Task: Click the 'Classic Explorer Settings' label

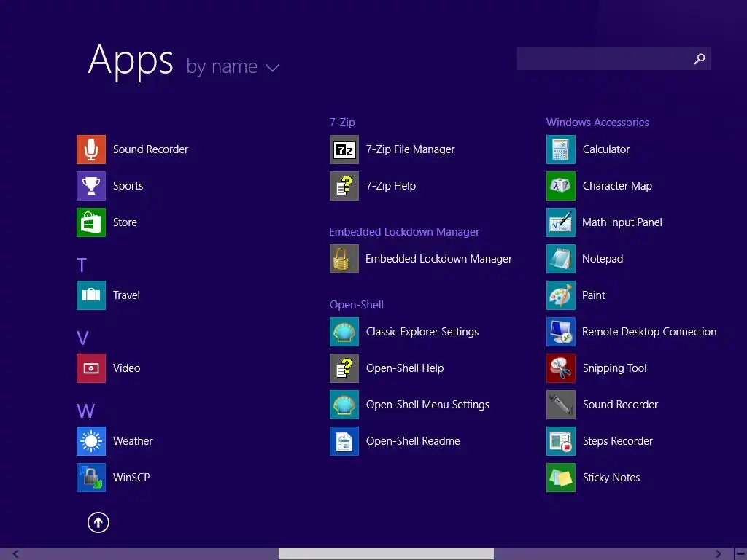Action: pos(422,332)
